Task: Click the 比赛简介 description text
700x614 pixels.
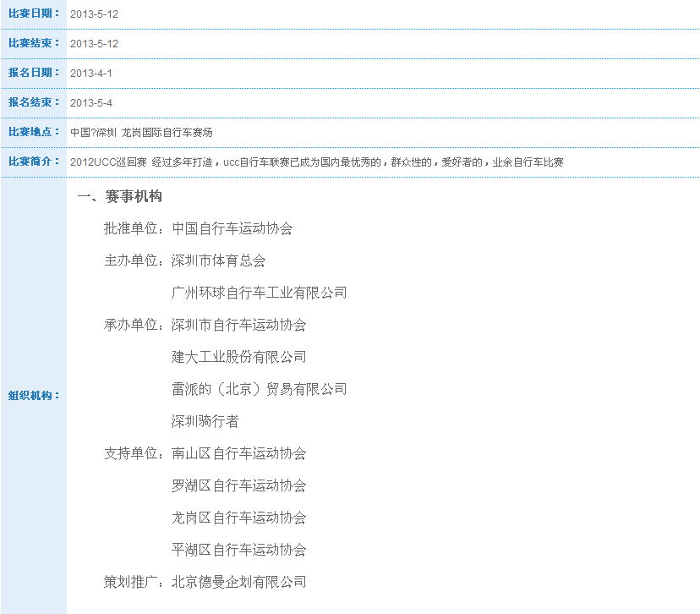Action: [316, 162]
